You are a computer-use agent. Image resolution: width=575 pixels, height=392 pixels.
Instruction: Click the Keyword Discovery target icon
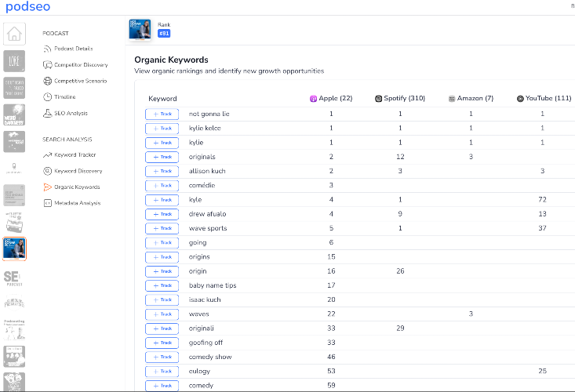[47, 171]
